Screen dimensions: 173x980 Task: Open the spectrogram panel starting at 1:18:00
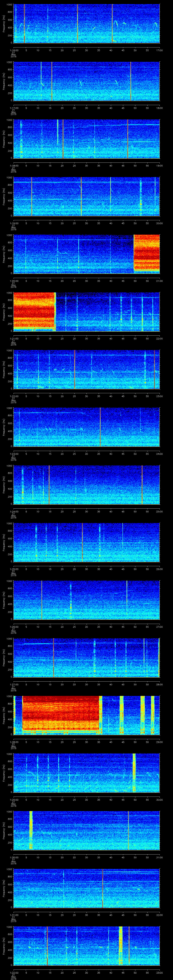pyautogui.click(x=86, y=139)
